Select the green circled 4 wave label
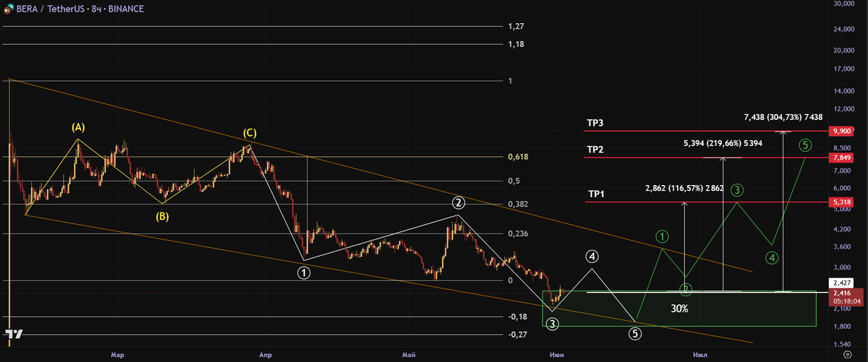 pyautogui.click(x=773, y=257)
